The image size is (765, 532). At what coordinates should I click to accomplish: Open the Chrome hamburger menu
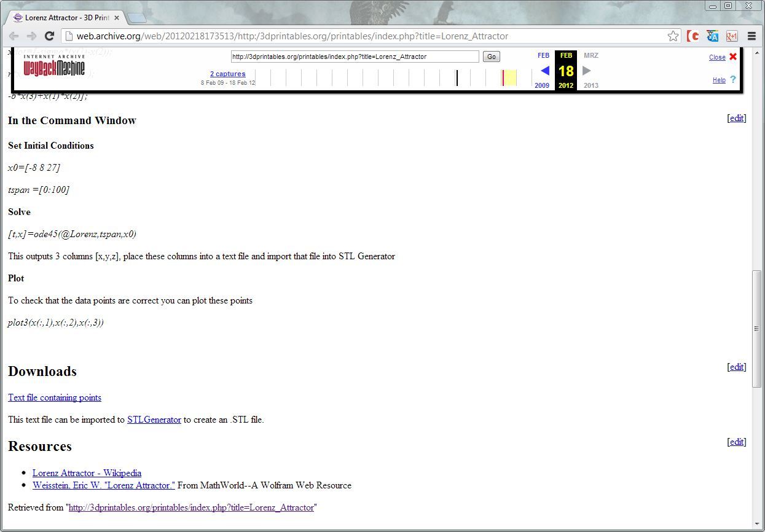click(751, 36)
